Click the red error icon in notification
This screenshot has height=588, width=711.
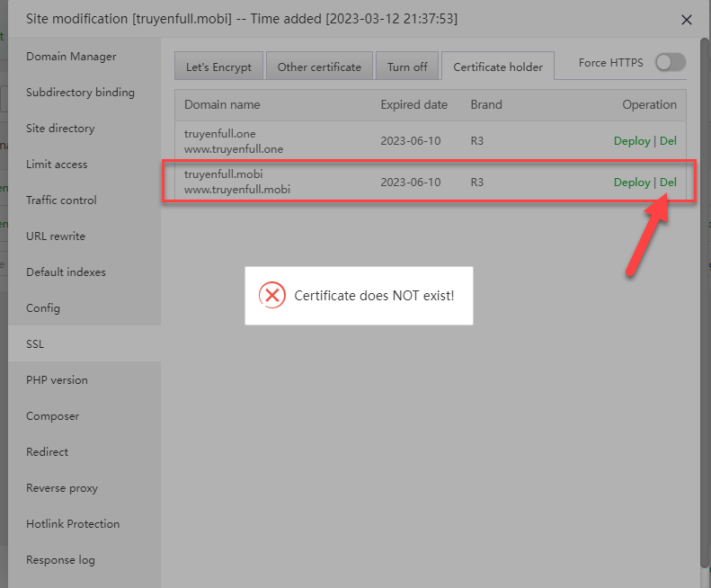271,295
